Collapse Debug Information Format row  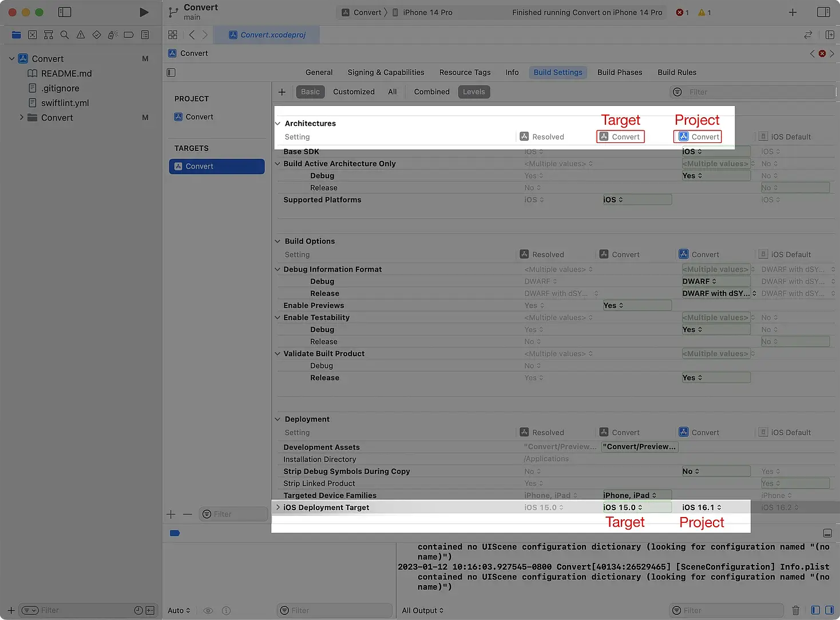pyautogui.click(x=278, y=269)
